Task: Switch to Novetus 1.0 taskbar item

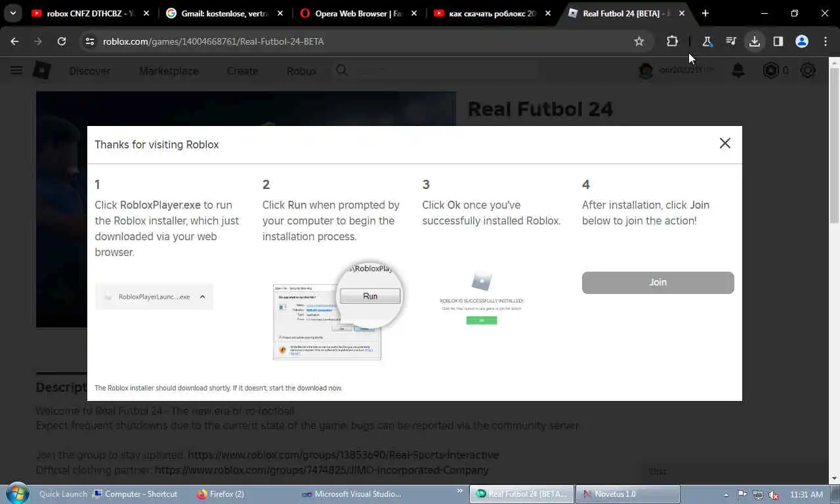Action: tap(627, 494)
